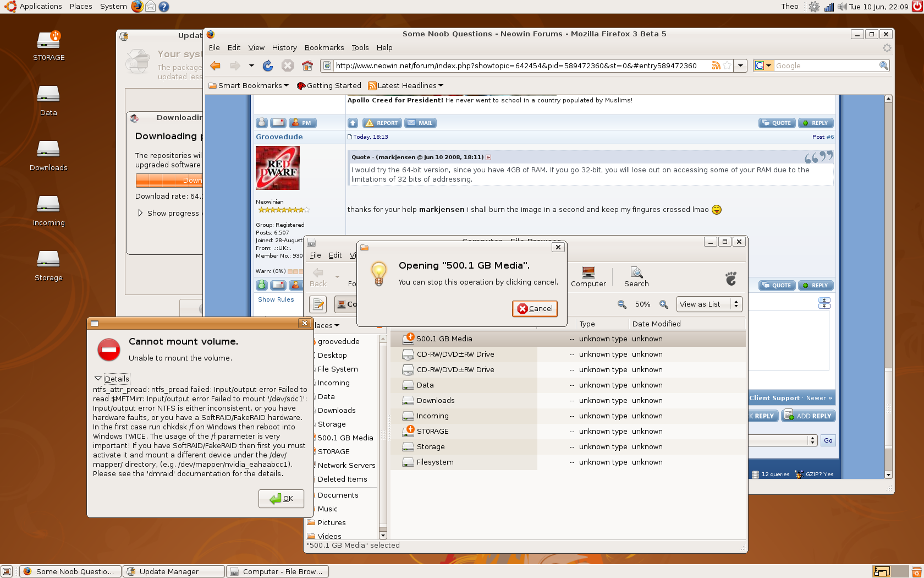Viewport: 924px width, 578px height.
Task: Click the Firefox page vertical scrollbar
Action: (x=888, y=275)
